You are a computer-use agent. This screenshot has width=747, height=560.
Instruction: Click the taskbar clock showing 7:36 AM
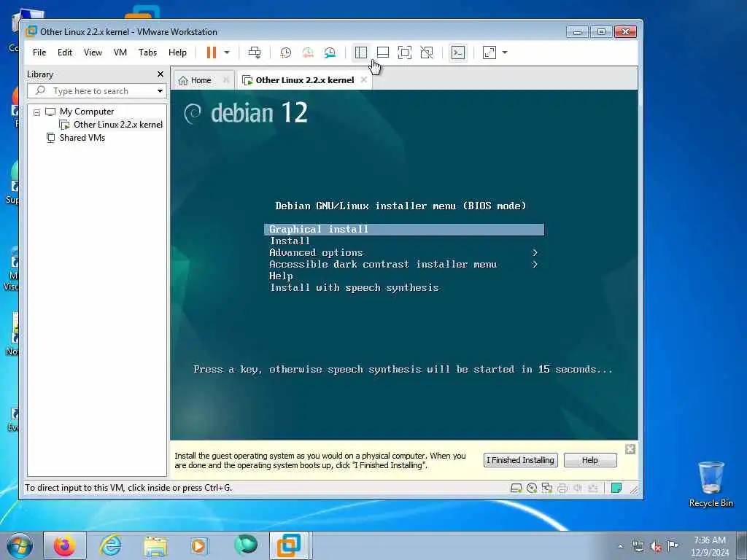click(710, 545)
